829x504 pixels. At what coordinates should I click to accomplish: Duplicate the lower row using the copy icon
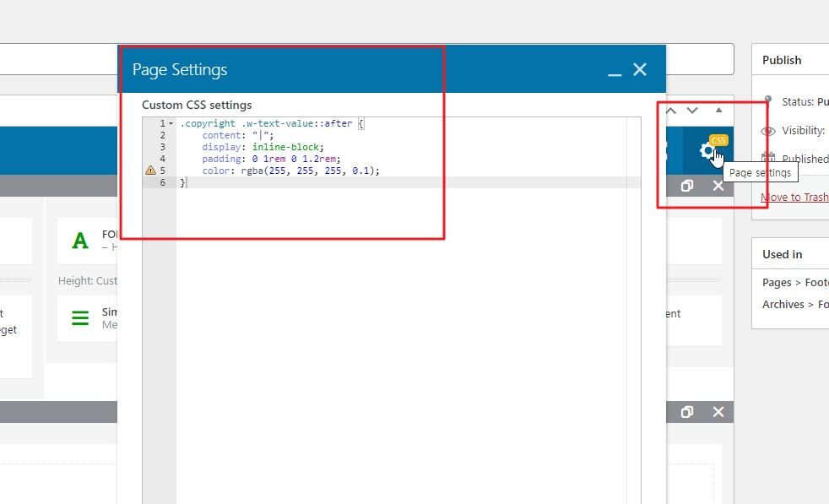[687, 412]
